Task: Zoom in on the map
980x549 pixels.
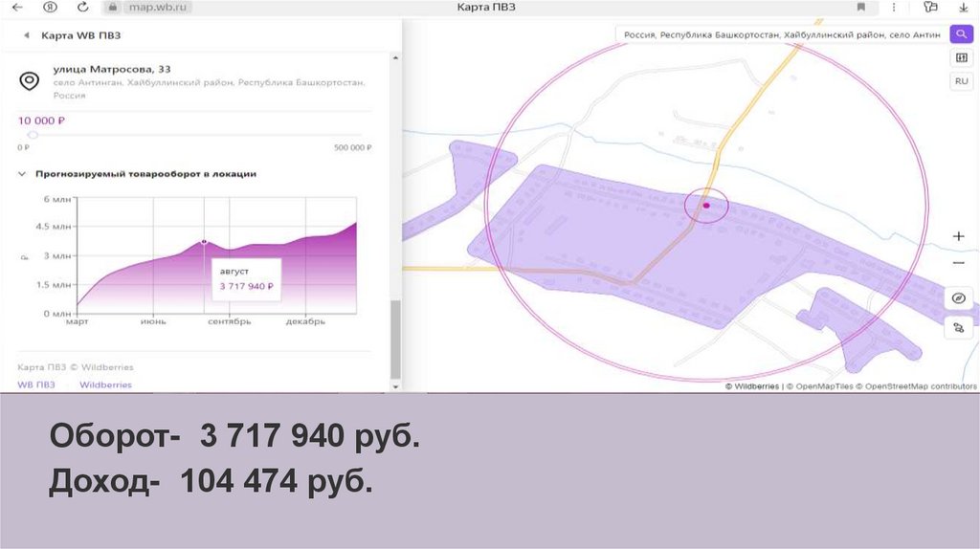Action: pos(959,236)
